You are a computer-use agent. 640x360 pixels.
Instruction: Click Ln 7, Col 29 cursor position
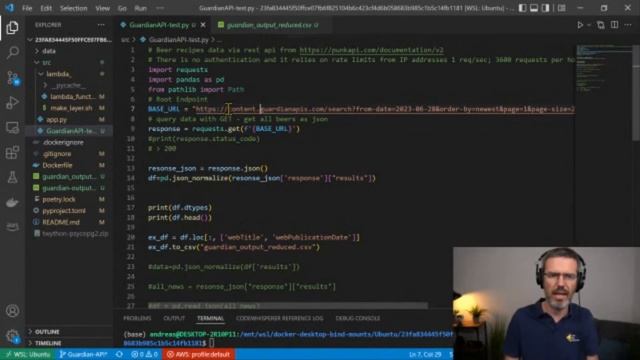425,354
